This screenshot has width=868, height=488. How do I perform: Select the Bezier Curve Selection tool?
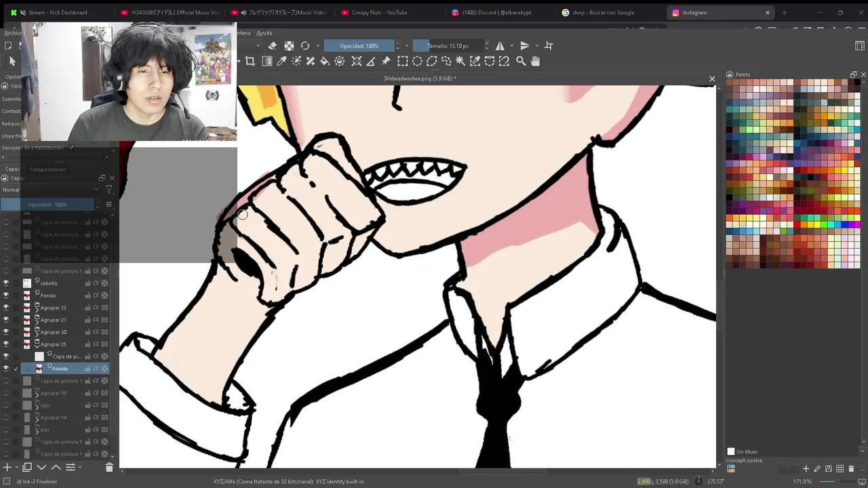tap(490, 61)
